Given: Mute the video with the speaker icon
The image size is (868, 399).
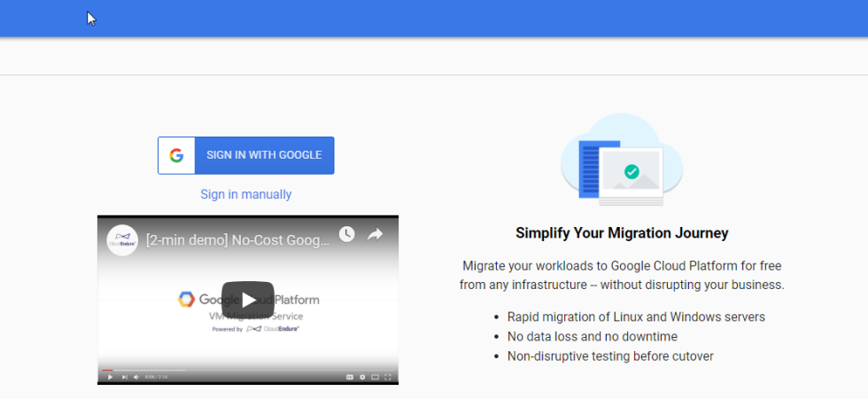Looking at the screenshot, I should point(136,378).
